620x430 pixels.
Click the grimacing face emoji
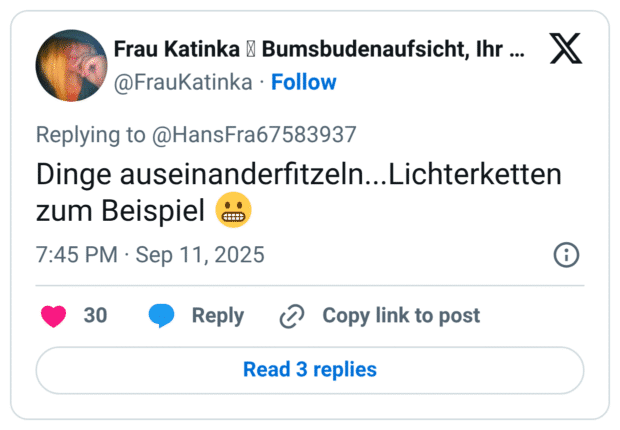coord(233,211)
